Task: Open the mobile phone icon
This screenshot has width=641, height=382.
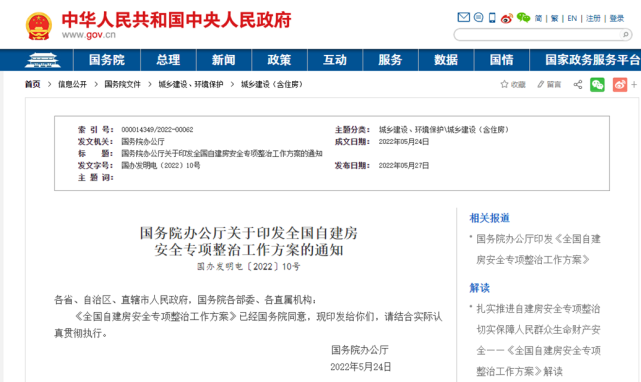Action: pos(492,18)
